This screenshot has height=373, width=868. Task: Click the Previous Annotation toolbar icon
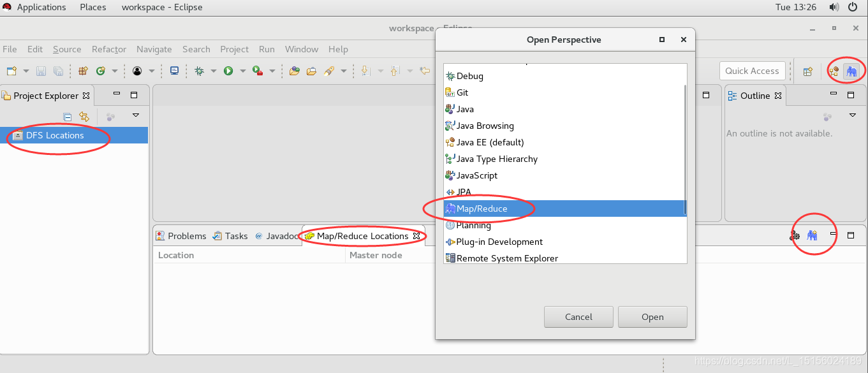(x=394, y=71)
